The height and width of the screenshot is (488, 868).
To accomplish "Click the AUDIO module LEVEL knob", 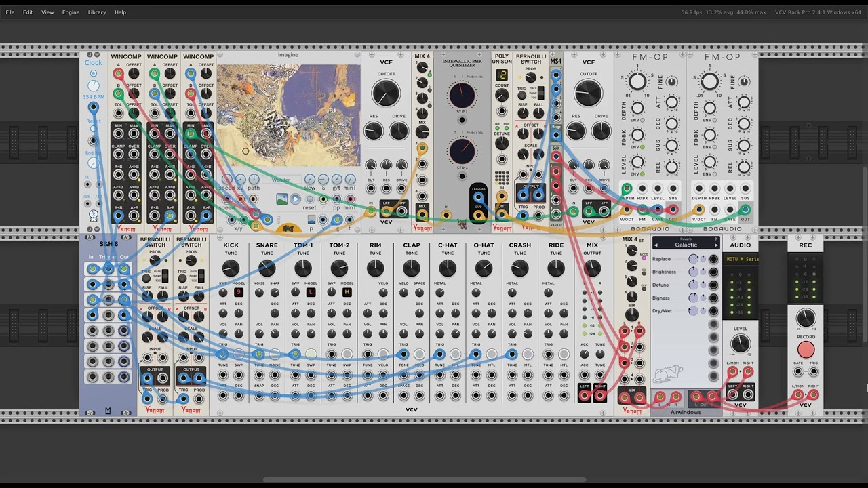I will pos(741,344).
